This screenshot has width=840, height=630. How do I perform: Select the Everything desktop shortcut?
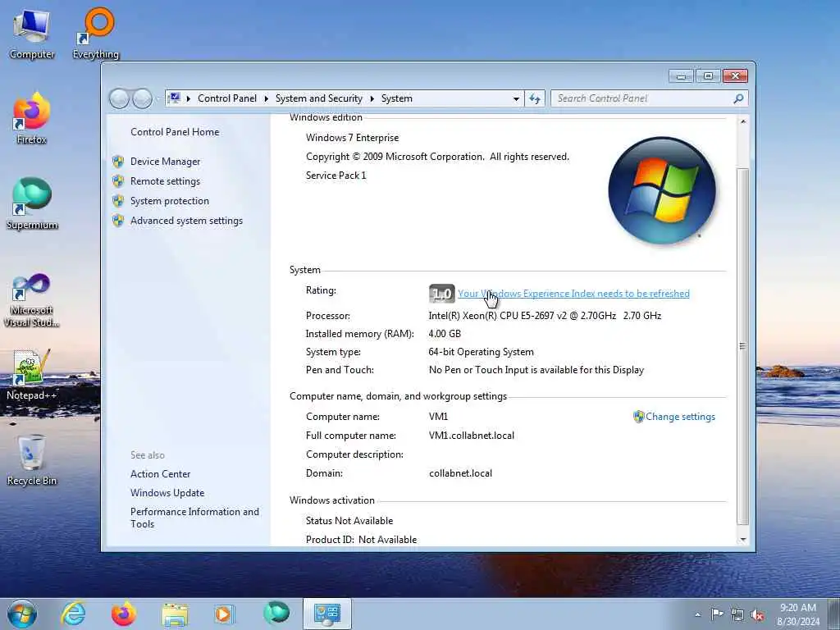point(96,34)
